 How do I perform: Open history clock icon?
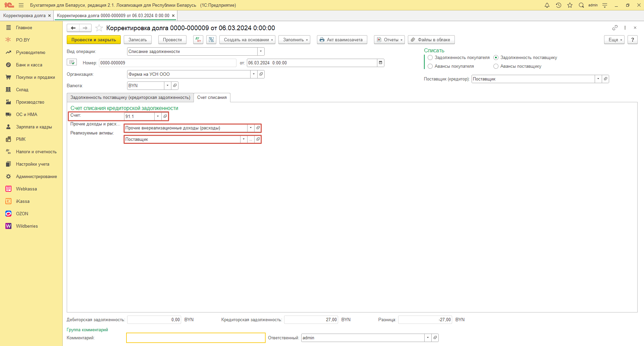pyautogui.click(x=558, y=5)
